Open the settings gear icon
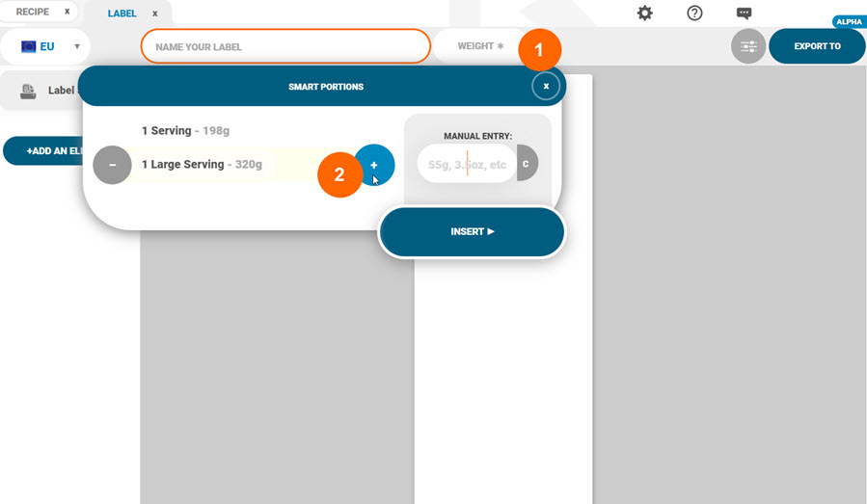This screenshot has width=867, height=504. pyautogui.click(x=645, y=13)
